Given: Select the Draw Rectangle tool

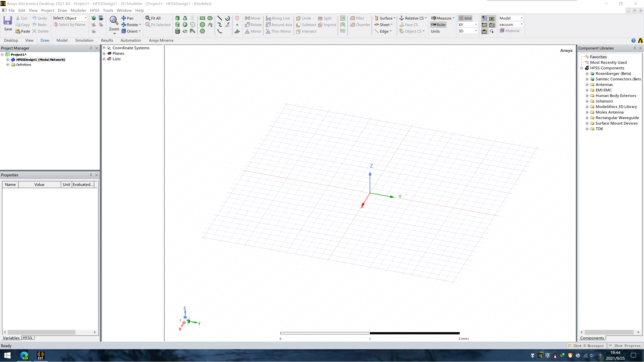Looking at the screenshot, I should tap(202, 18).
